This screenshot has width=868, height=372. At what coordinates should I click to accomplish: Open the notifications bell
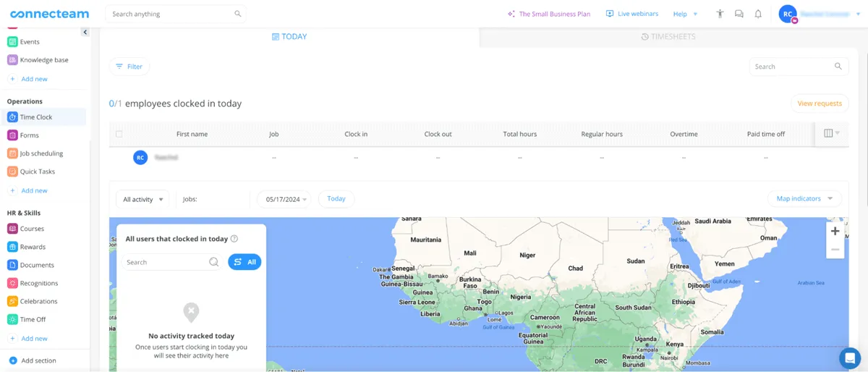point(758,14)
